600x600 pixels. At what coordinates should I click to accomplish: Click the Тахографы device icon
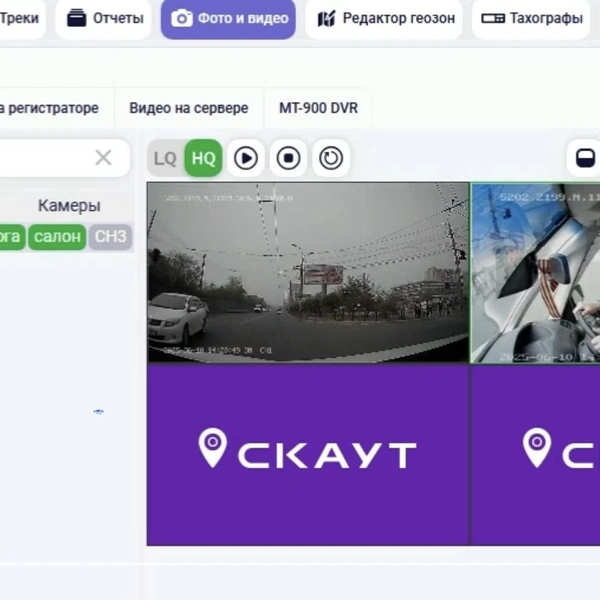point(493,18)
